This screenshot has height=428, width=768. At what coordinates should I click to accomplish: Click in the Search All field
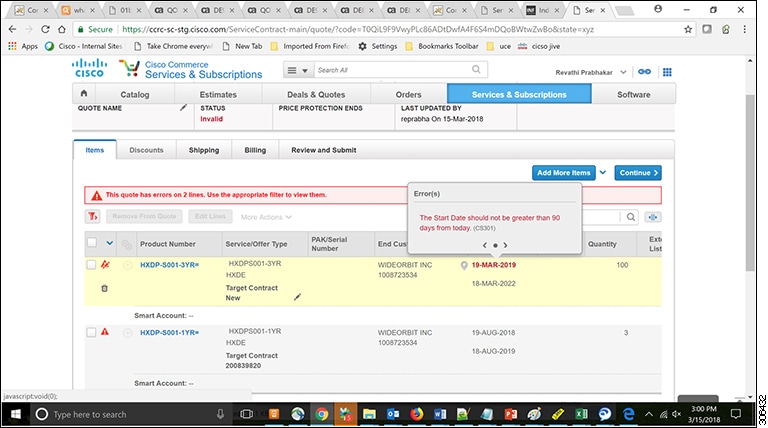click(392, 70)
